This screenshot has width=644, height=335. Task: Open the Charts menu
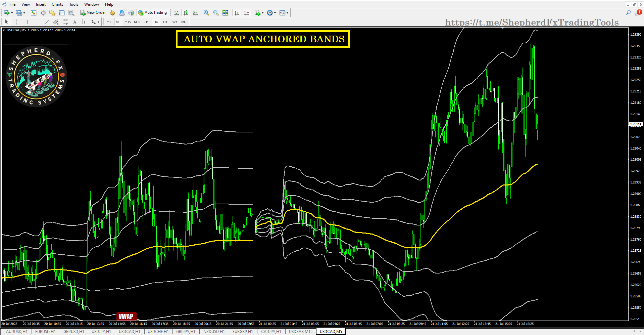click(x=57, y=4)
